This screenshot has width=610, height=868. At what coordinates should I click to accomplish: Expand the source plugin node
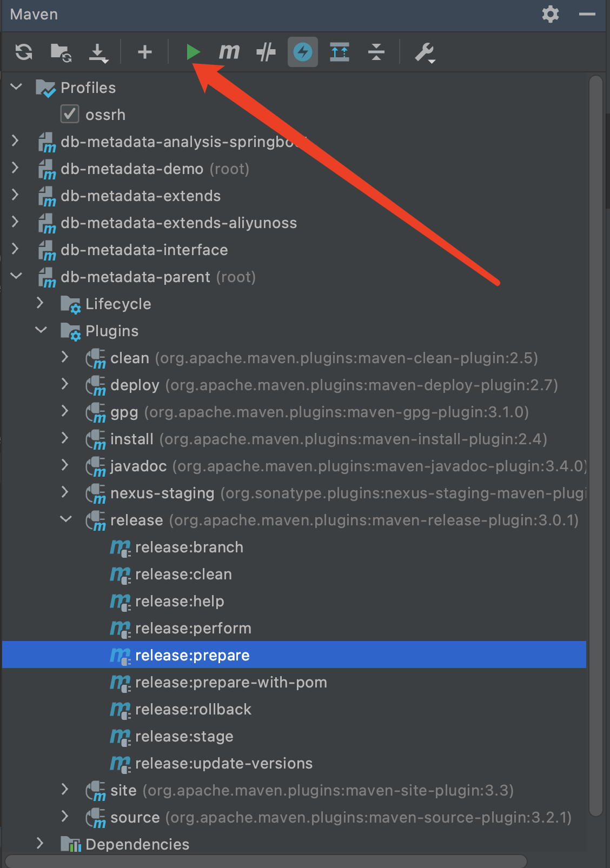point(65,817)
